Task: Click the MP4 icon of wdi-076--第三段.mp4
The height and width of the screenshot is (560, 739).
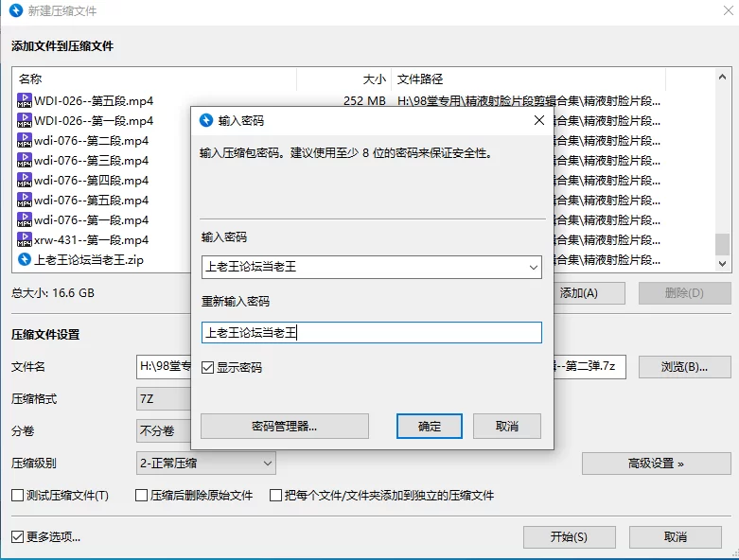Action: [x=24, y=160]
